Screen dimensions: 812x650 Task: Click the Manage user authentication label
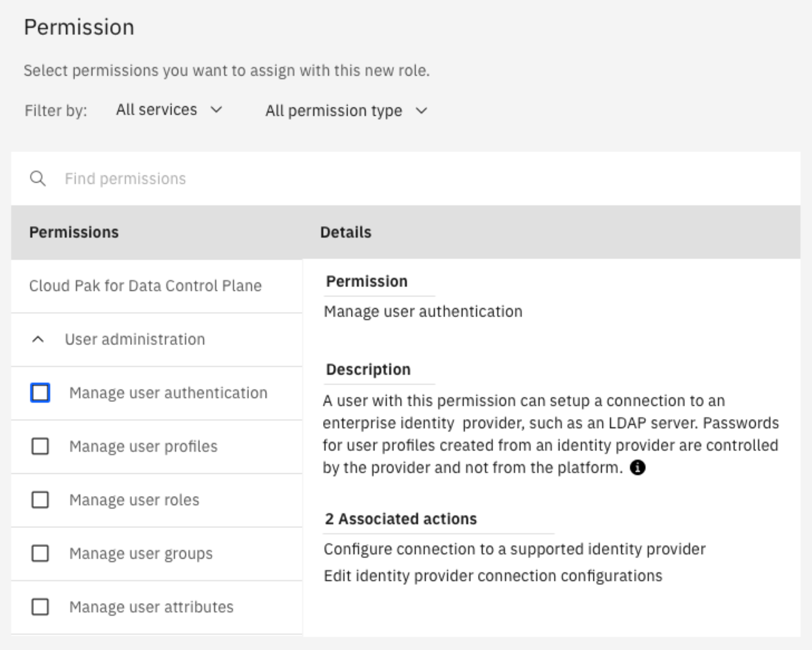pos(168,393)
